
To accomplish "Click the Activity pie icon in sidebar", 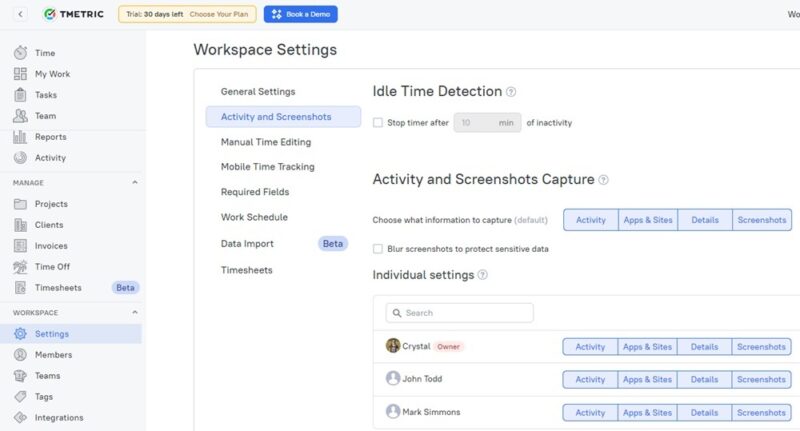I will tap(20, 158).
